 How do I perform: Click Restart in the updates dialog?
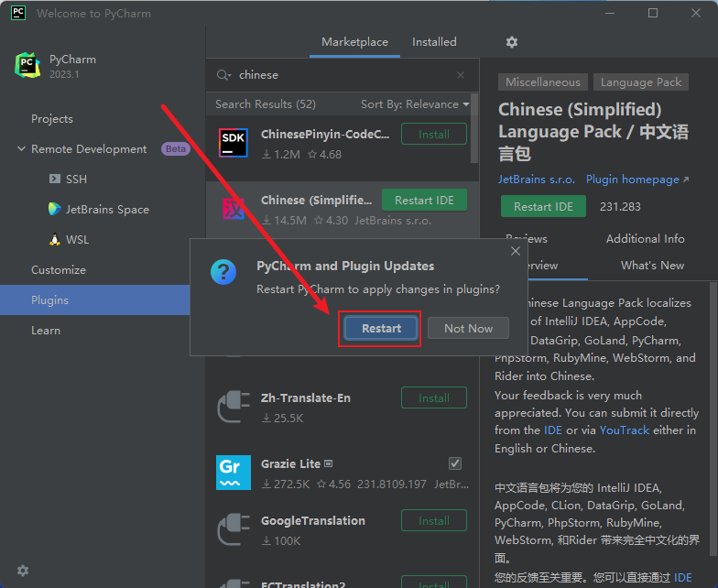[381, 328]
